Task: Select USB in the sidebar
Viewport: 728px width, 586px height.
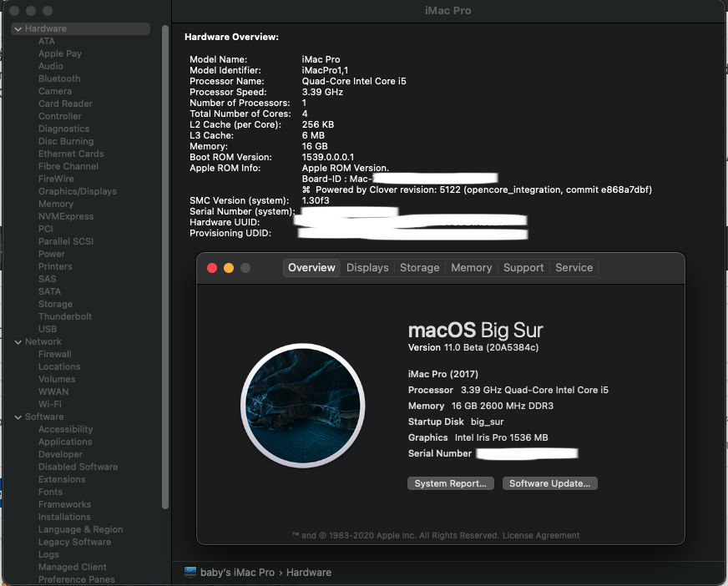Action: (48, 329)
